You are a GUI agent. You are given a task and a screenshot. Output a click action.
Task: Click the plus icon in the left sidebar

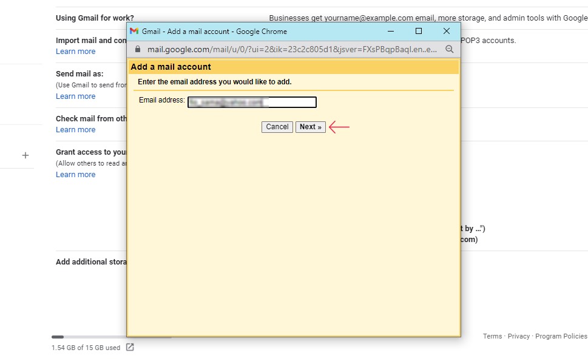pyautogui.click(x=25, y=155)
